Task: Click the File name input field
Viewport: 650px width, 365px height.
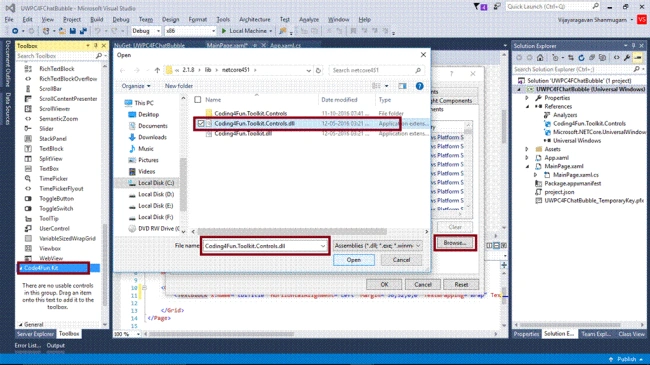Action: pyautogui.click(x=262, y=246)
